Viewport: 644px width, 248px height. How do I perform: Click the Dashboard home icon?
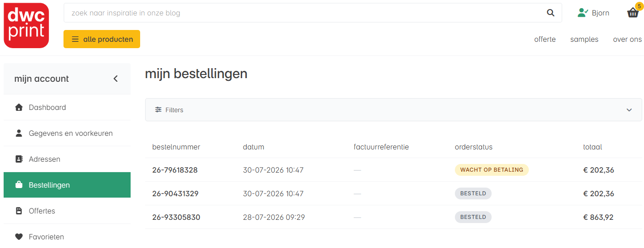19,108
